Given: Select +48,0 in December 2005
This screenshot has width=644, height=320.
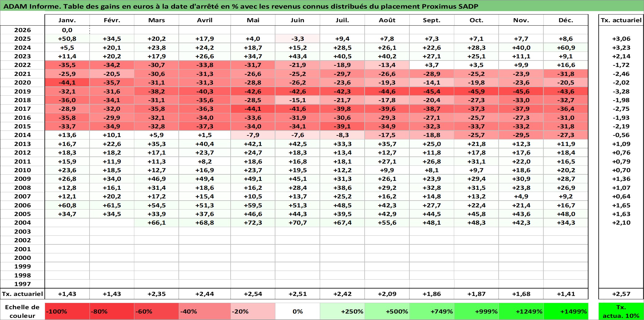Looking at the screenshot, I should pyautogui.click(x=566, y=214).
